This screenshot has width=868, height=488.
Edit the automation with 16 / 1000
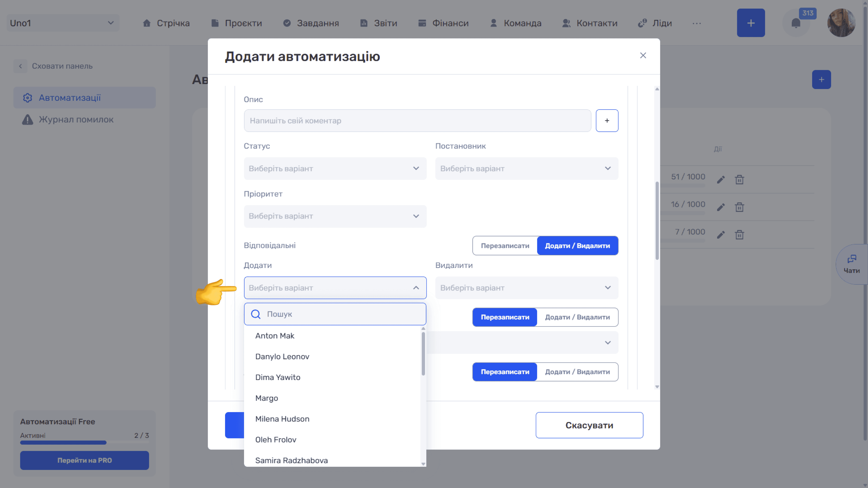pos(721,207)
